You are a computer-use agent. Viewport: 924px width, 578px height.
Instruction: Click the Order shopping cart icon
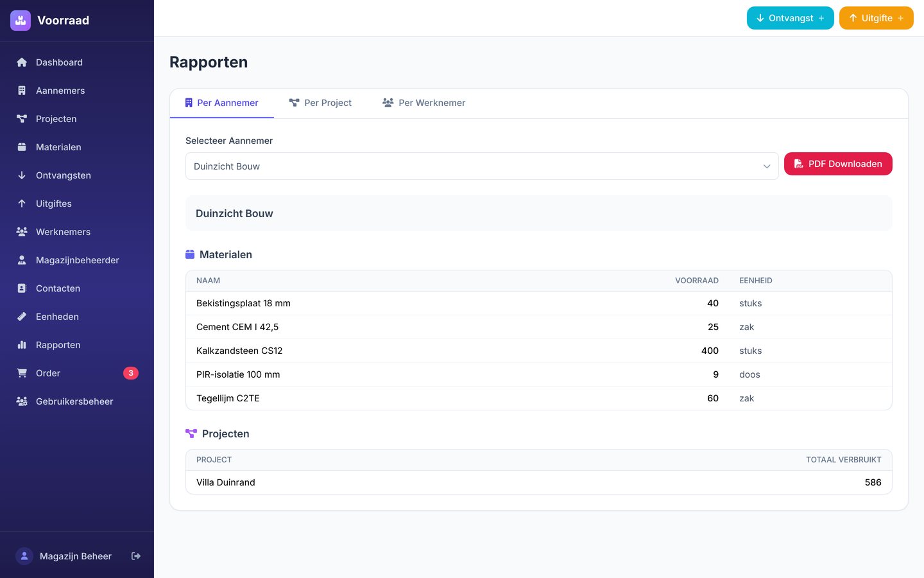(x=22, y=373)
